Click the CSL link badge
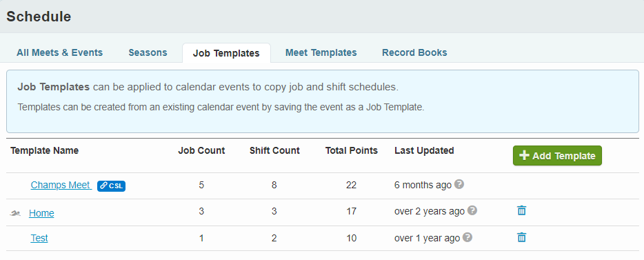 click(x=111, y=186)
